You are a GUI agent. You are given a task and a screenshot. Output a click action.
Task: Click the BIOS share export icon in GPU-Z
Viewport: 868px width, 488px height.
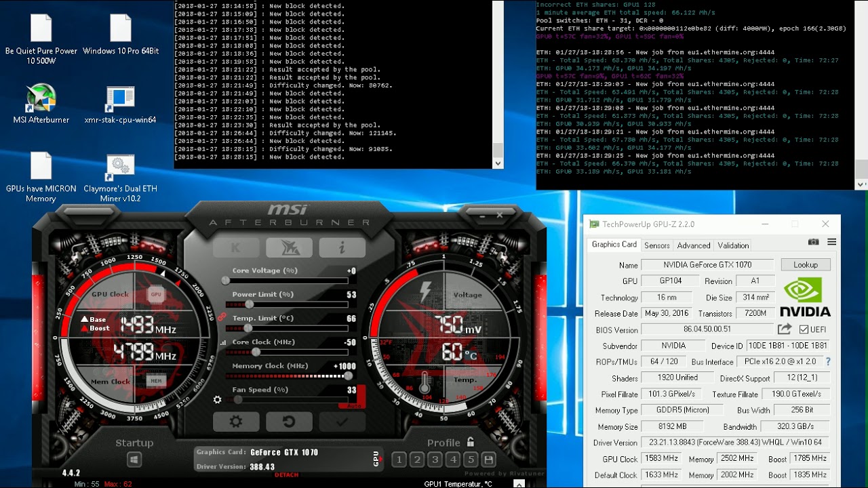(x=785, y=329)
